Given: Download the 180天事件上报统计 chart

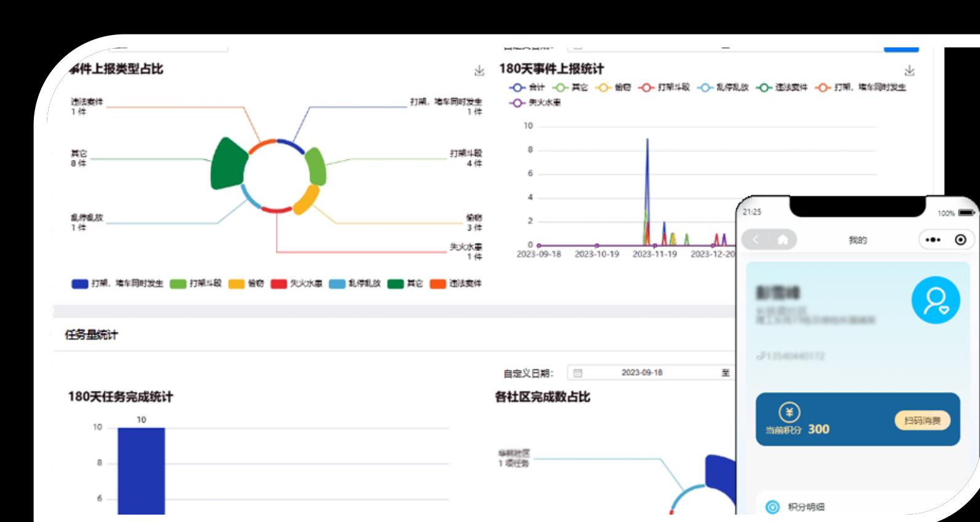Looking at the screenshot, I should tap(909, 71).
